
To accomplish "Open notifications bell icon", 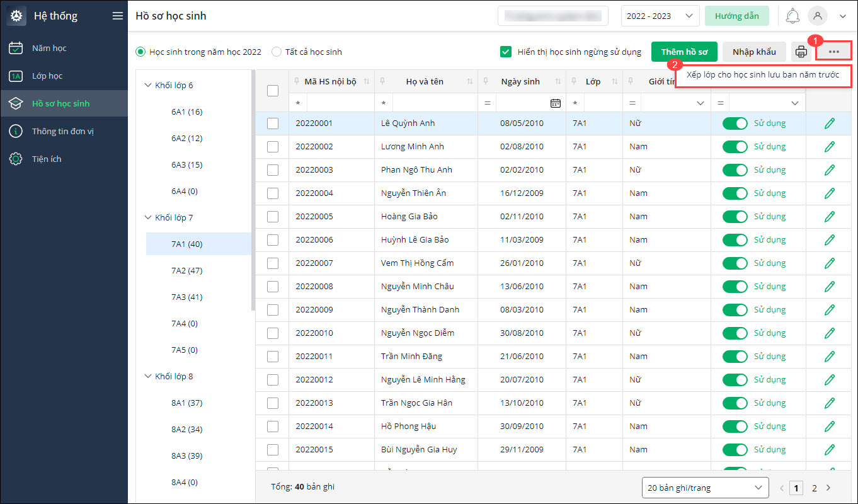I will click(x=793, y=16).
